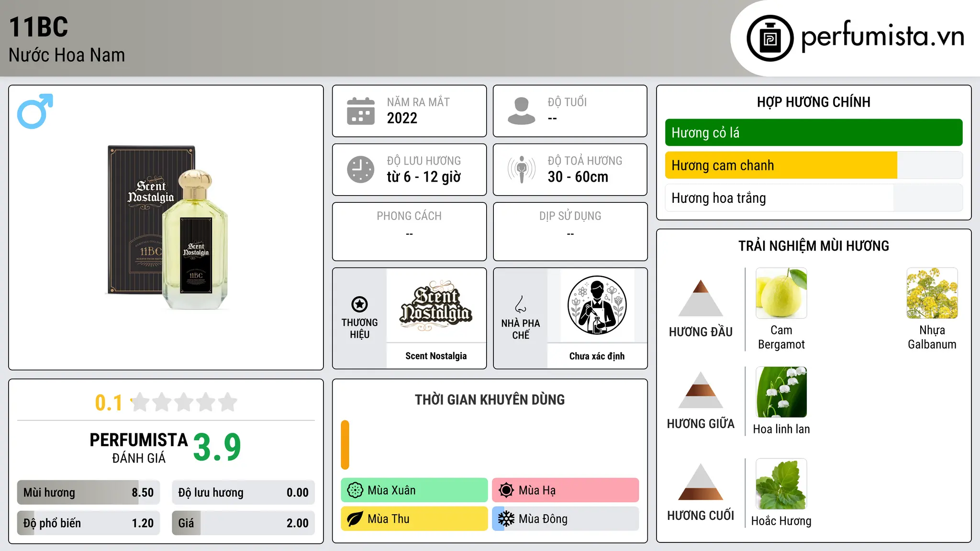The width and height of the screenshot is (980, 551).
Task: Click the perfumista.vn site name
Action: pos(882,37)
